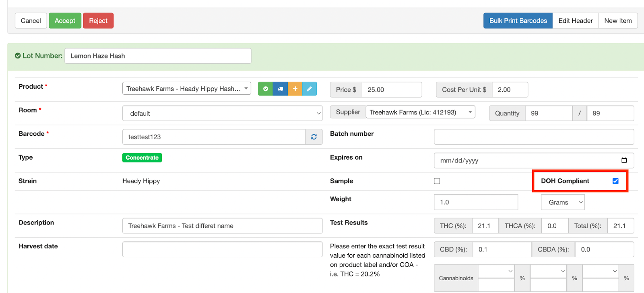The height and width of the screenshot is (293, 644).
Task: Click the green Concentrate type badge
Action: coord(142,158)
